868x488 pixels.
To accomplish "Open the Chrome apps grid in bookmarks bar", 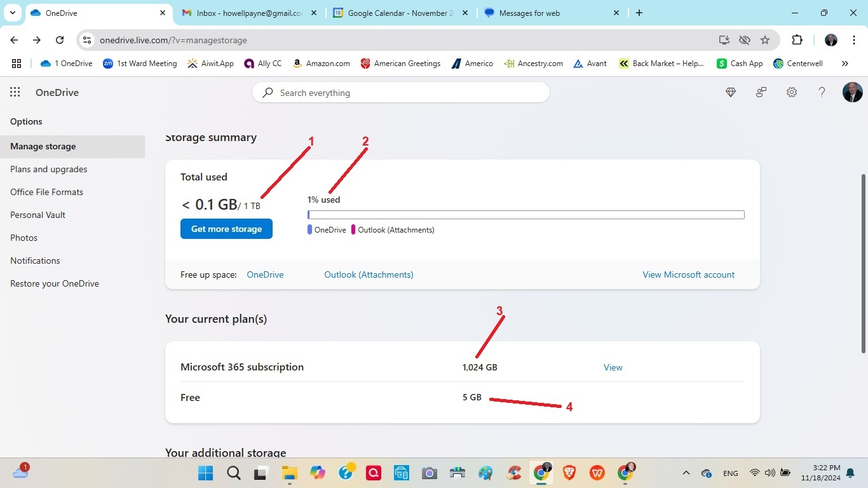I will coord(17,64).
